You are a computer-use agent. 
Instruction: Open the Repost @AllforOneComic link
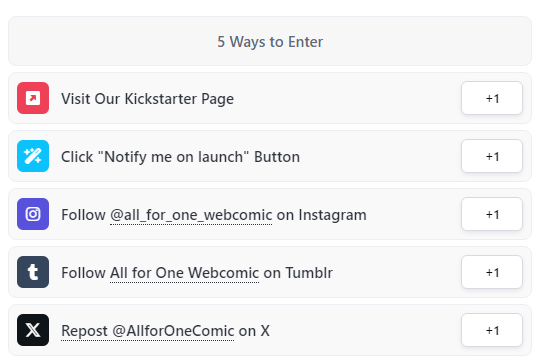point(147,331)
